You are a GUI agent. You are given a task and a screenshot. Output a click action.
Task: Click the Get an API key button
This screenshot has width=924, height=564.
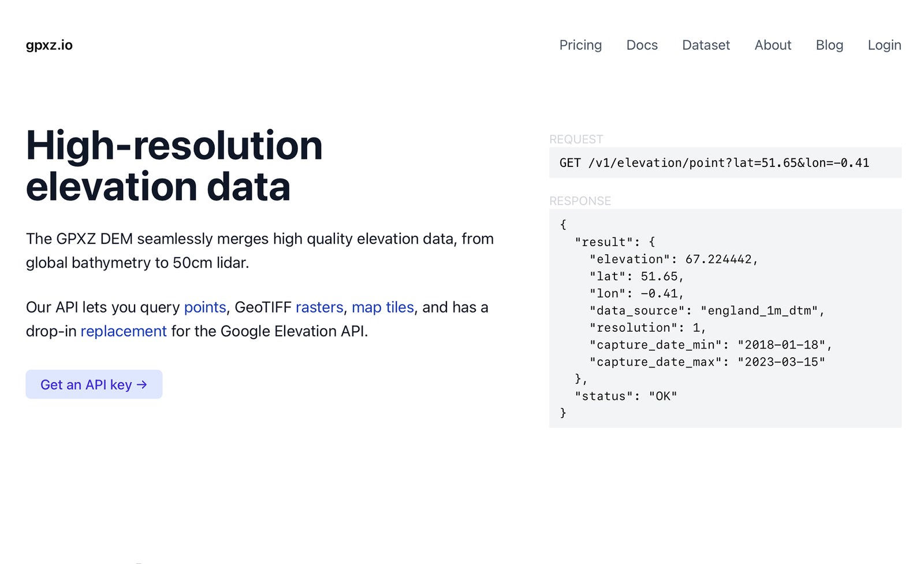(x=94, y=384)
